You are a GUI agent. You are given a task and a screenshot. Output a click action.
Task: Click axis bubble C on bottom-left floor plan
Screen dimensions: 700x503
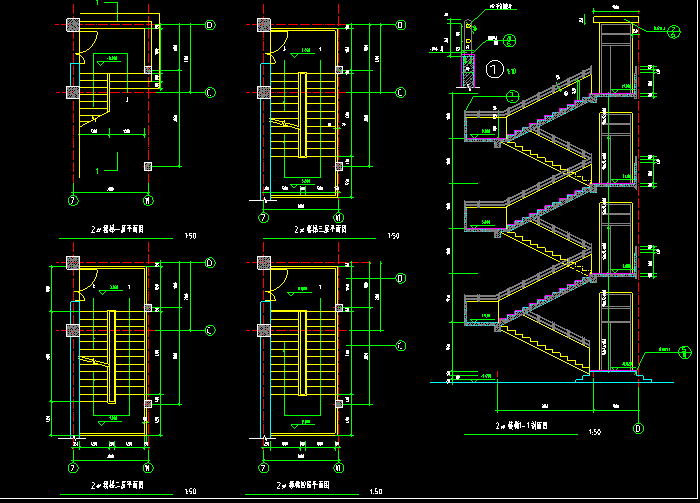(210, 330)
